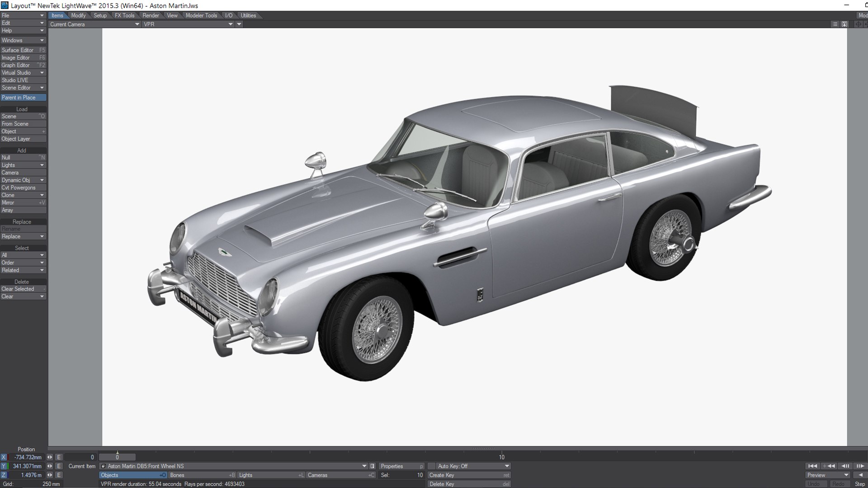This screenshot has height=488, width=868.
Task: Step forward one frame button
Action: pos(859,466)
